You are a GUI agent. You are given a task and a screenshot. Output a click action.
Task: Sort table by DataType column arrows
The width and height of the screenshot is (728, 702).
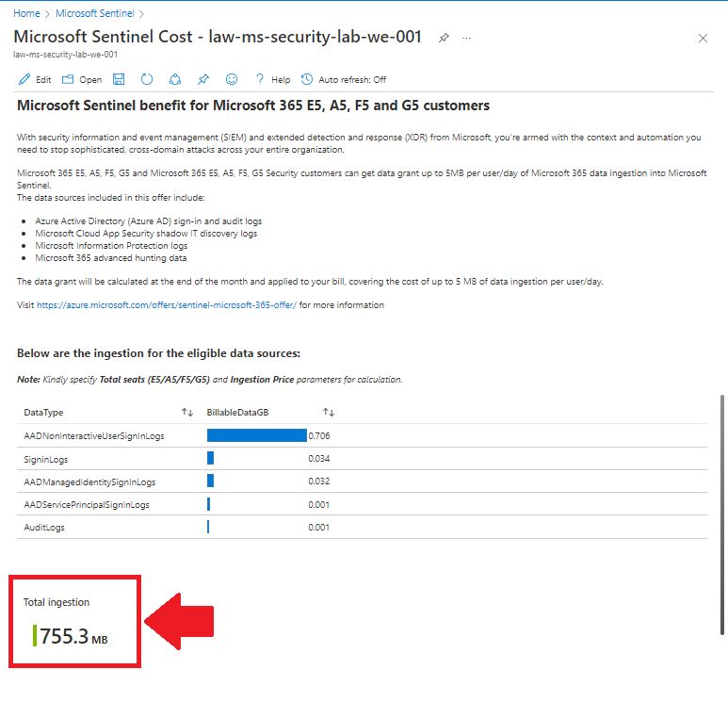[187, 412]
